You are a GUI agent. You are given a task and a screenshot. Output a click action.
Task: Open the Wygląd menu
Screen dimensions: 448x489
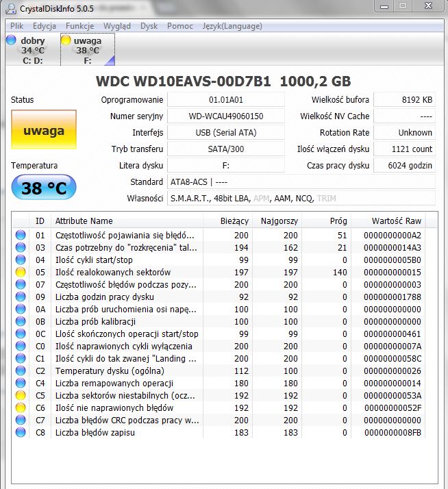click(117, 26)
